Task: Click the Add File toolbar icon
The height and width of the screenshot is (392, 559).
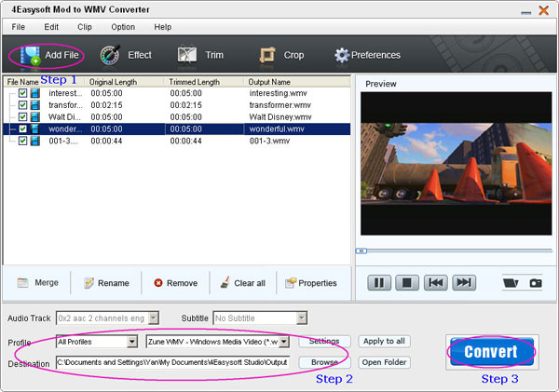Action: 31,56
